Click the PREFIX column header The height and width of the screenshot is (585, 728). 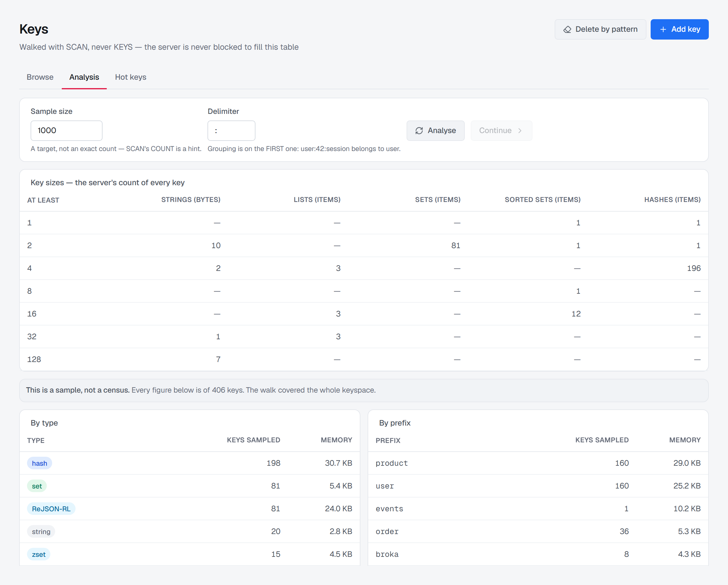[x=388, y=441]
